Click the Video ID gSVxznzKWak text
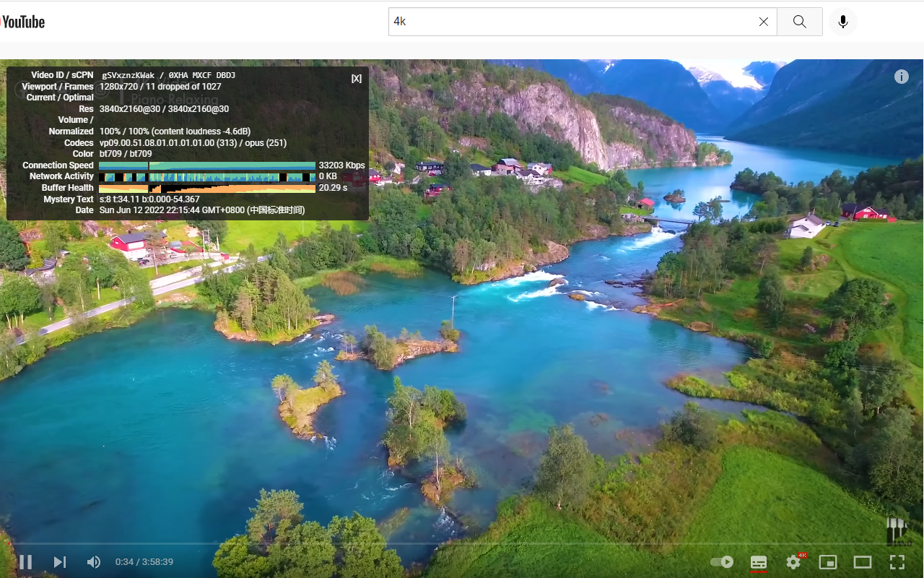The height and width of the screenshot is (578, 924). pos(129,75)
